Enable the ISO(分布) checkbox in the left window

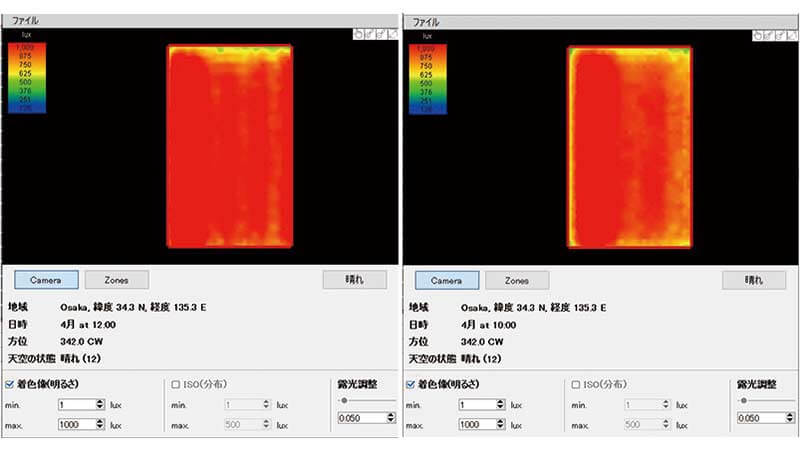[x=176, y=384]
